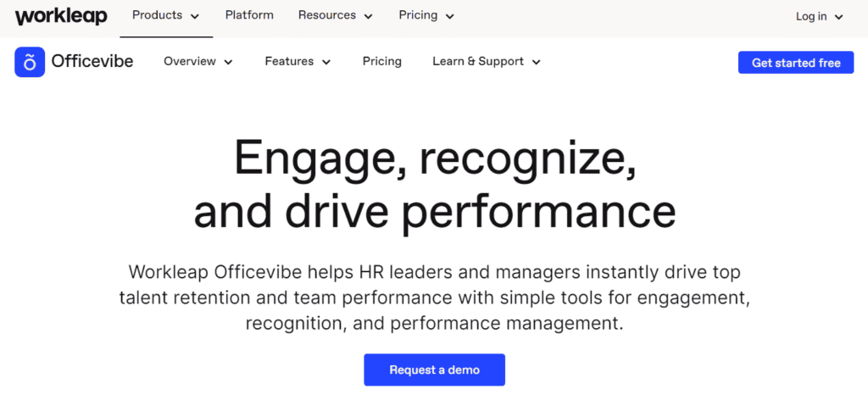868x400 pixels.
Task: Expand the Overview submenu
Action: click(x=198, y=61)
